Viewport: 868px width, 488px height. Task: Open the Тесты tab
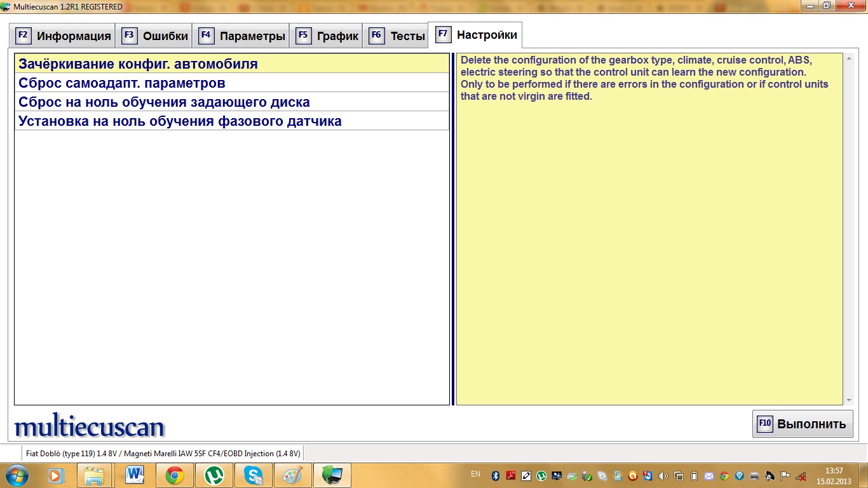[x=397, y=36]
